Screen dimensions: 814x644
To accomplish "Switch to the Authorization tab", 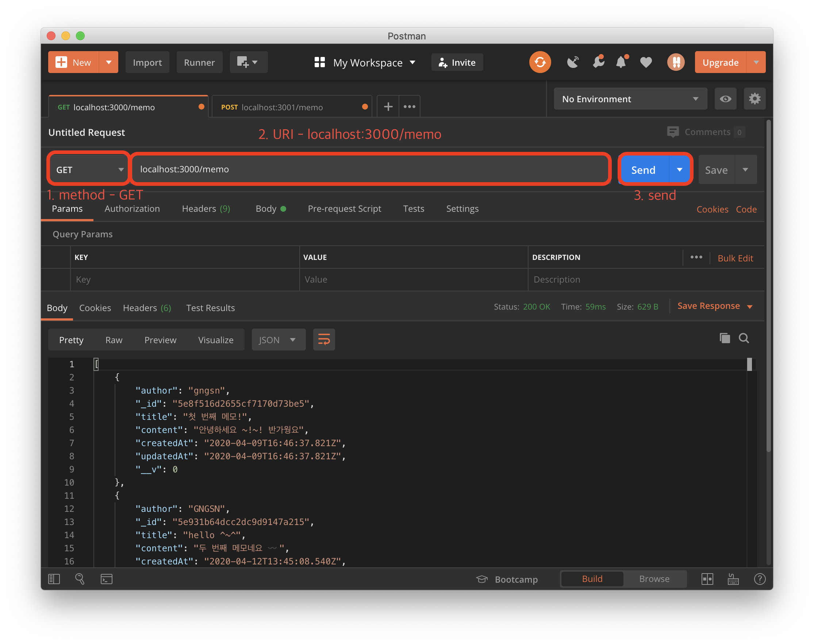I will coord(132,208).
